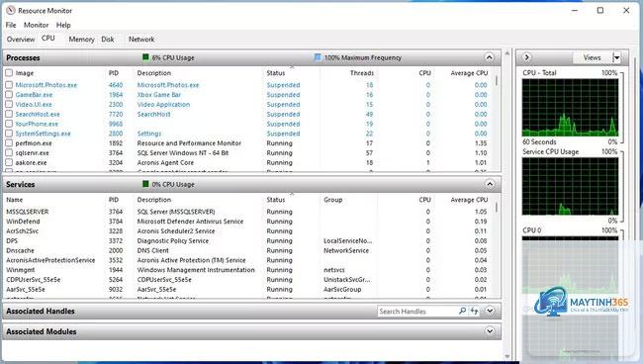Click 'SQL Server Windows NT - 64 Bit' text
The image size is (643, 364).
coord(183,153)
